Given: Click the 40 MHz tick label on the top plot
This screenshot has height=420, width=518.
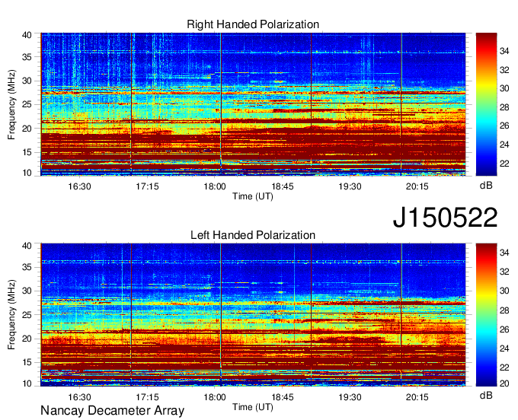Looking at the screenshot, I should click(x=27, y=35).
